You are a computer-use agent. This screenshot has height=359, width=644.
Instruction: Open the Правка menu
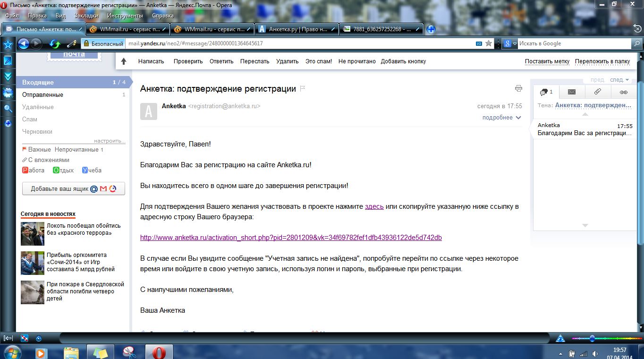pyautogui.click(x=37, y=16)
